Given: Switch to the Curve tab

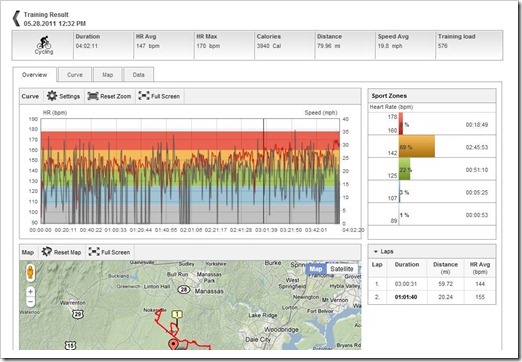Looking at the screenshot, I should coord(75,75).
